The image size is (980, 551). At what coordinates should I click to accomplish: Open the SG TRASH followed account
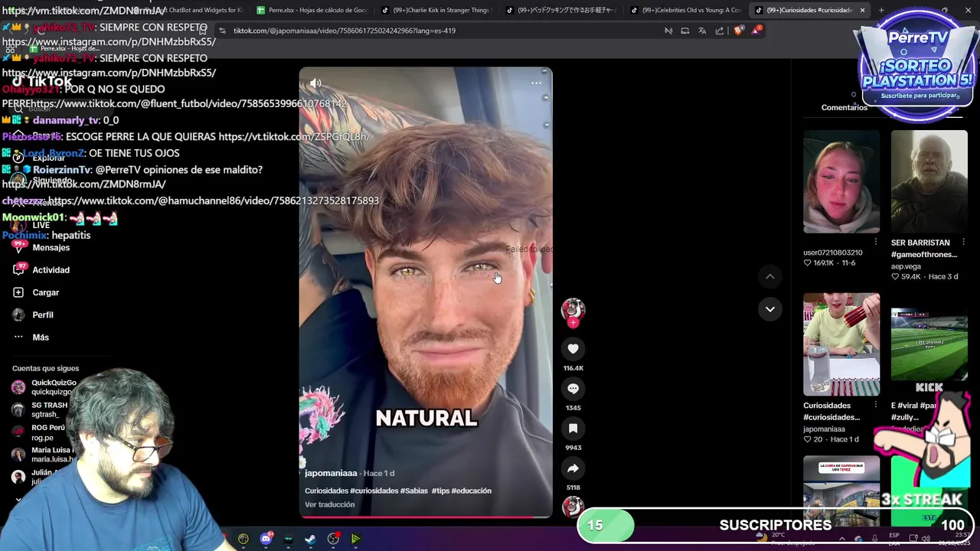coord(40,409)
